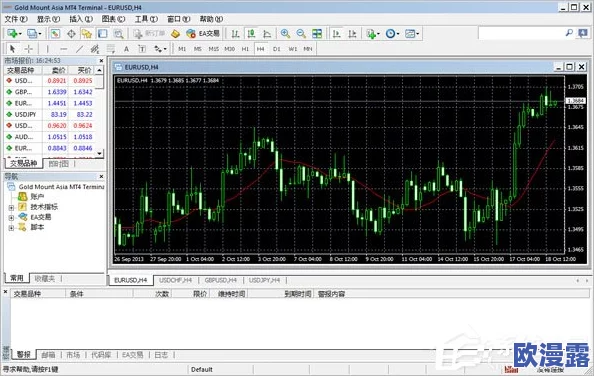The width and height of the screenshot is (594, 376).
Task: Click the zoom in magnifier icon
Action: tap(285, 34)
